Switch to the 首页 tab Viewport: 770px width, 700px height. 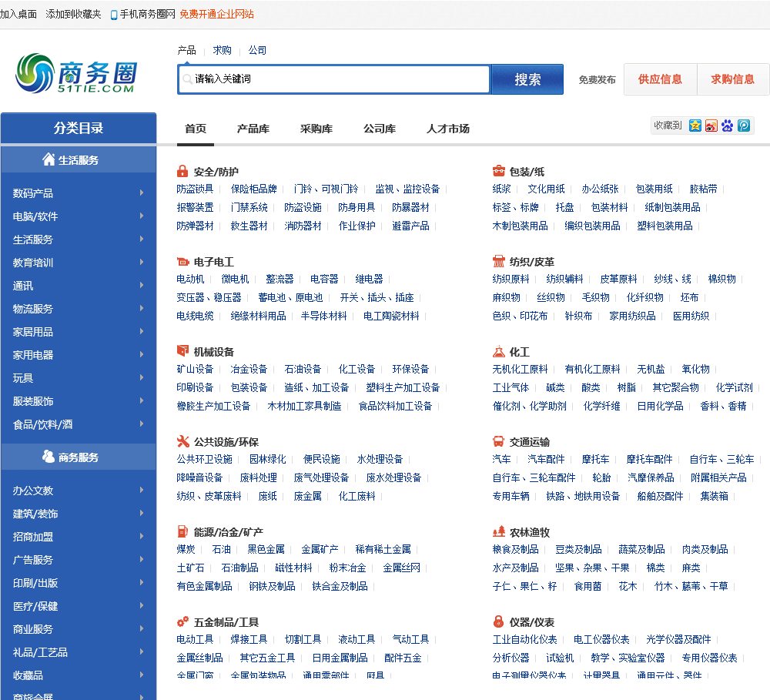coord(196,129)
